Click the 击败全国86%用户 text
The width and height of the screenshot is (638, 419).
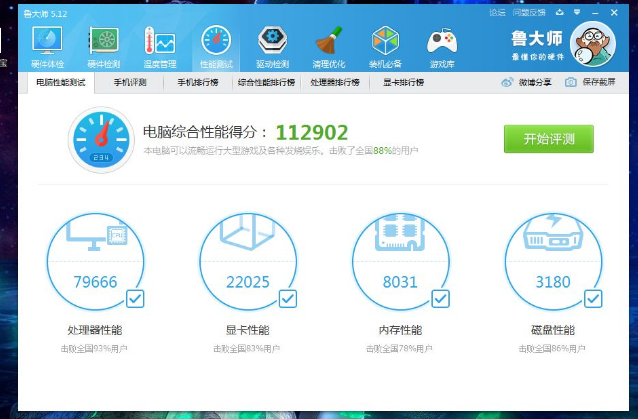(x=552, y=349)
